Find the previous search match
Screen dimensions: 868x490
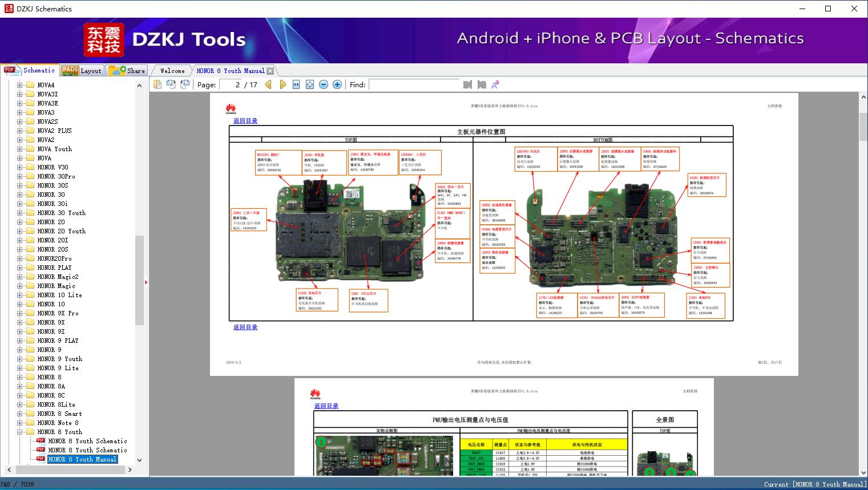[x=468, y=84]
